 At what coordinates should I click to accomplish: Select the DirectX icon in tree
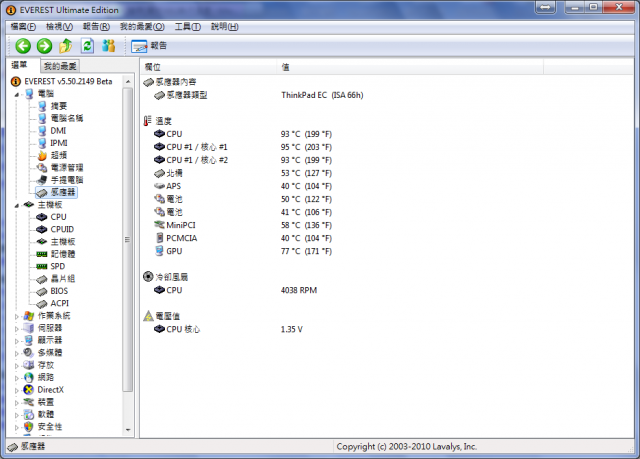28,390
